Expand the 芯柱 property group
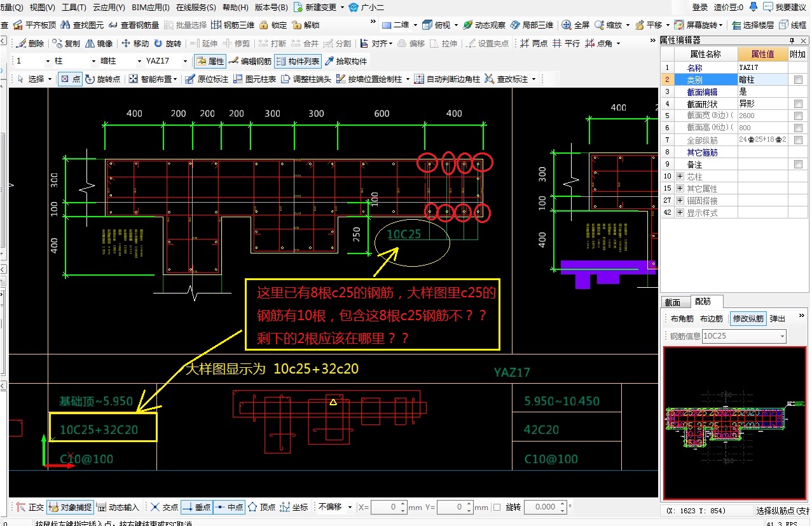Screen dimensions: 812x526 point(680,177)
